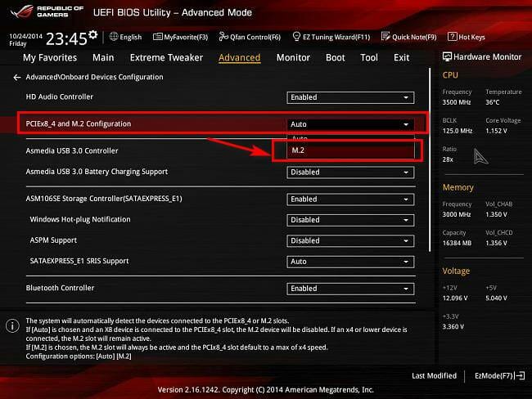Choose M.2 option in dropdown list
Viewport: 532px width, 399px height.
(350, 150)
